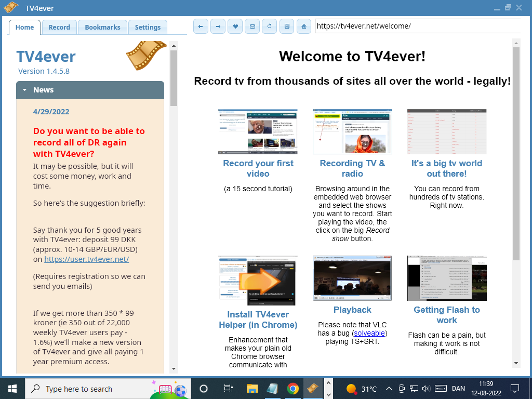Click the tilted notepad app taskbar icon

pyautogui.click(x=272, y=389)
